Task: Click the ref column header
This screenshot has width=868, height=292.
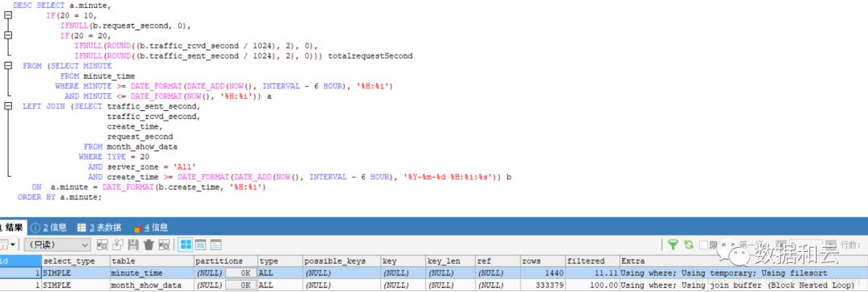Action: coord(497,261)
